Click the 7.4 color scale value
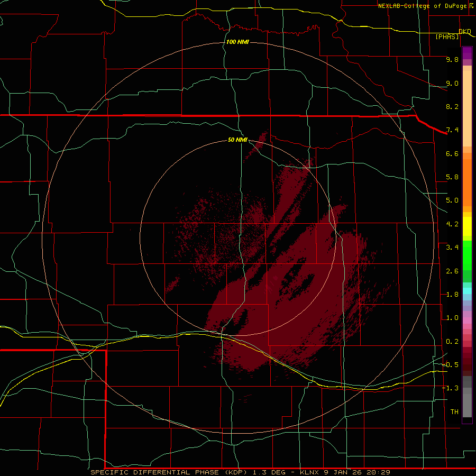Image resolution: width=476 pixels, height=476 pixels. (x=452, y=130)
